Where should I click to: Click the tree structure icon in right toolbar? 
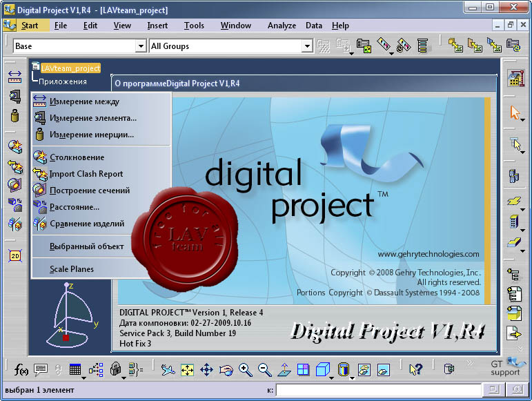click(x=513, y=275)
